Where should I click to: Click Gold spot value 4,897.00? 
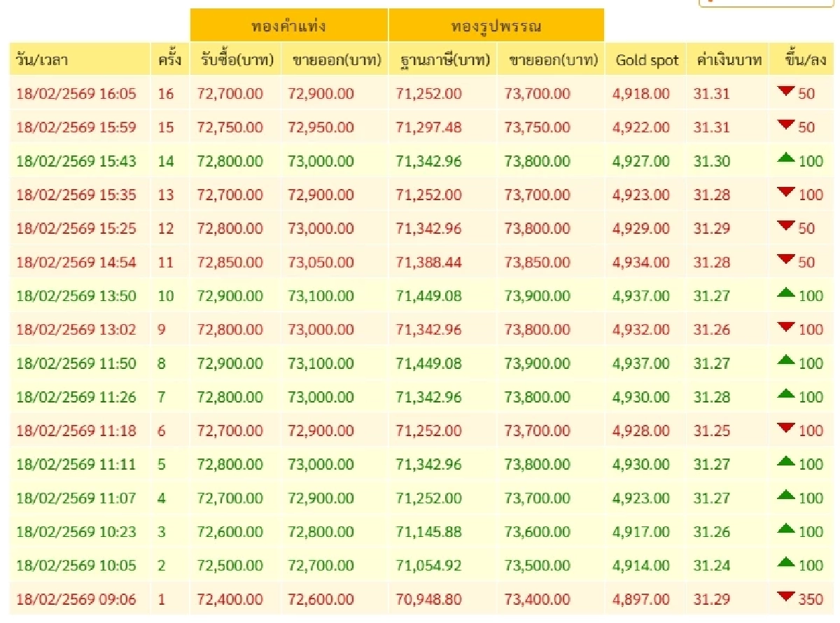tap(641, 599)
